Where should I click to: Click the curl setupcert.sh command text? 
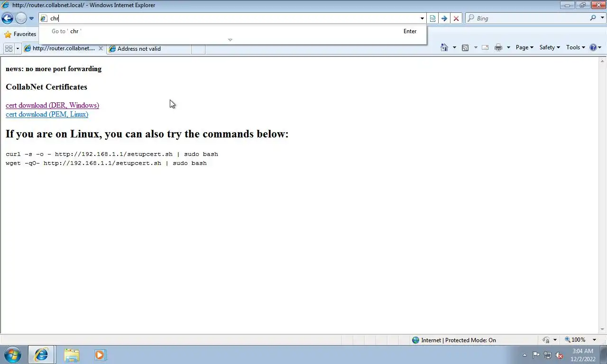tap(112, 154)
